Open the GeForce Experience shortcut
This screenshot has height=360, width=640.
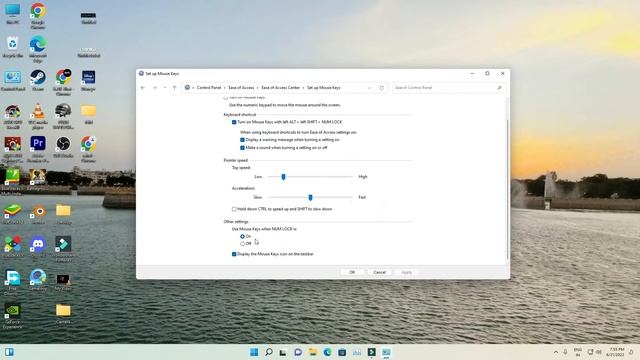click(13, 316)
